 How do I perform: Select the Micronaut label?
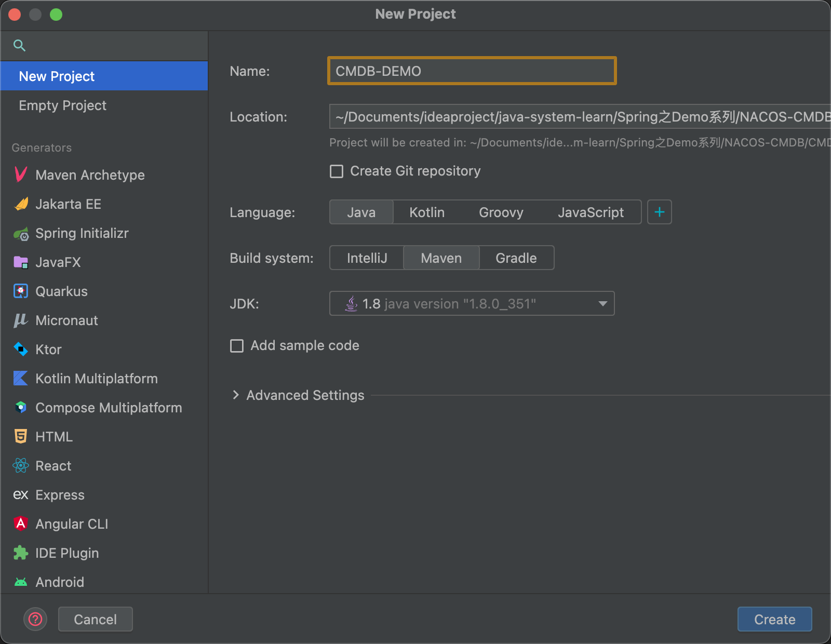[66, 320]
